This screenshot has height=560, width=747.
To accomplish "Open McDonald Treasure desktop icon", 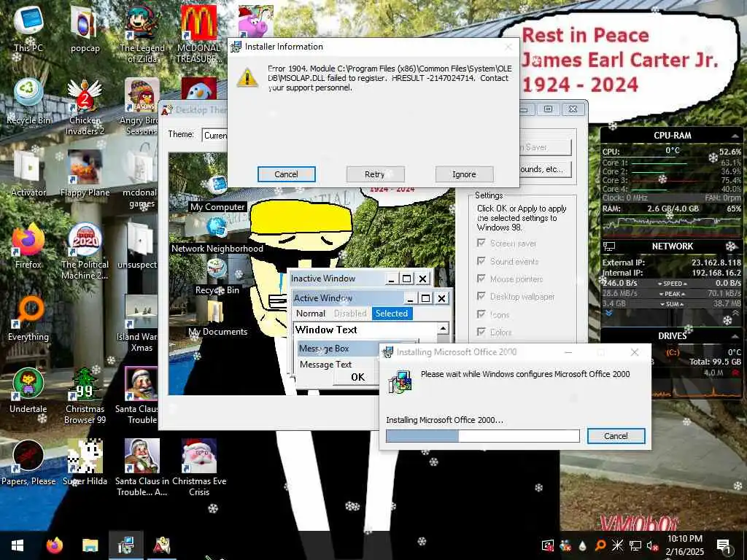I will pyautogui.click(x=199, y=34).
